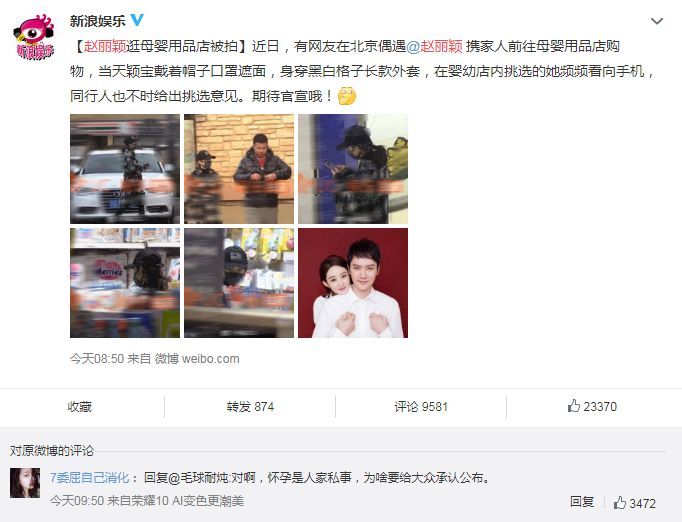Click the blue verified V badge
682x522 pixels.
[x=137, y=20]
